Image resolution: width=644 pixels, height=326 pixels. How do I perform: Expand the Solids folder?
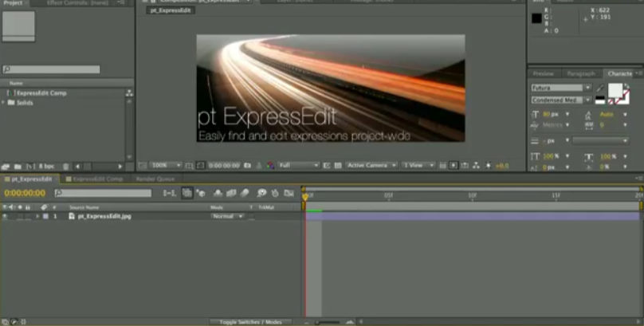click(4, 103)
